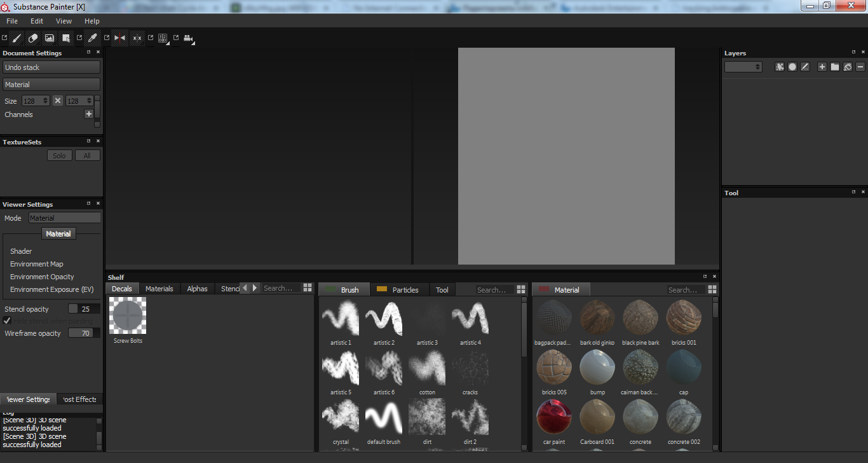Select the car paint material thumbnail
This screenshot has width=868, height=463.
[554, 417]
